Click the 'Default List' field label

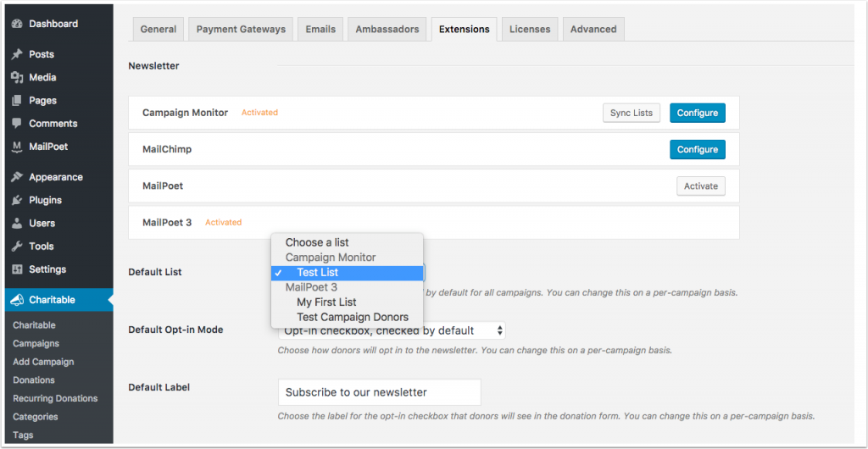(x=155, y=271)
